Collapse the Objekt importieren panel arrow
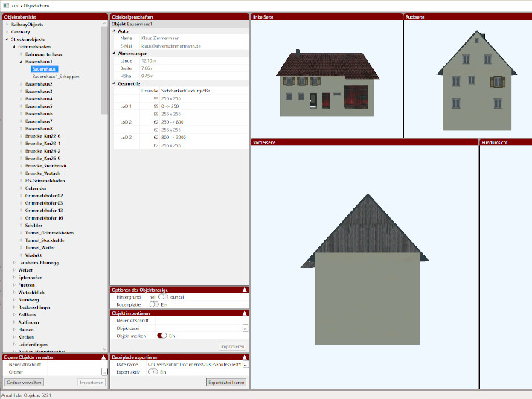The width and height of the screenshot is (532, 399). point(244,313)
